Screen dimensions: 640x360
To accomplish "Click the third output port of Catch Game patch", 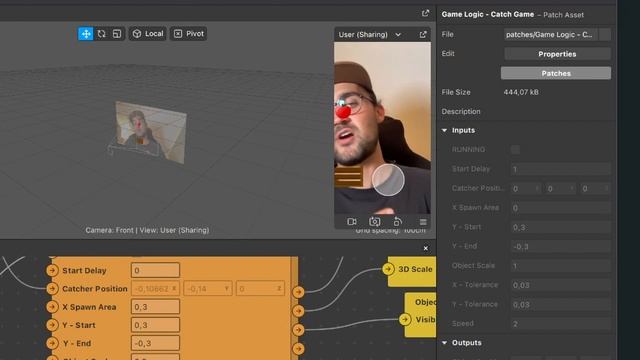I will [298, 329].
